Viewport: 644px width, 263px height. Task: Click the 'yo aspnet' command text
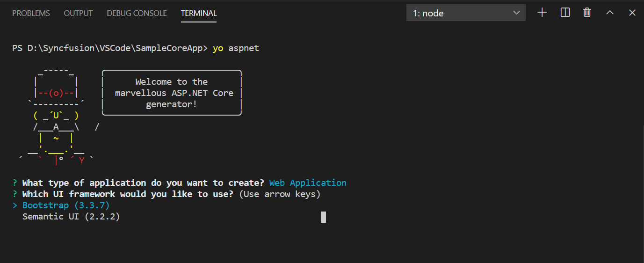click(x=236, y=48)
